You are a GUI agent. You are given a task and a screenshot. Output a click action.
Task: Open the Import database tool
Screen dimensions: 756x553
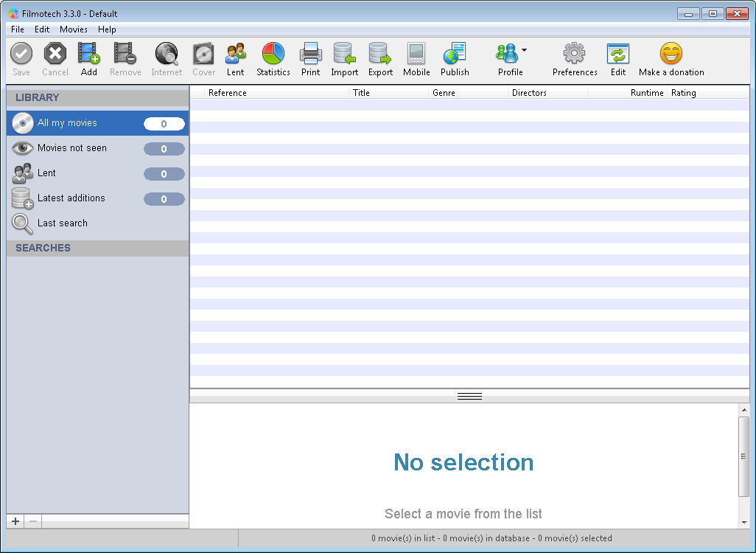coord(344,55)
